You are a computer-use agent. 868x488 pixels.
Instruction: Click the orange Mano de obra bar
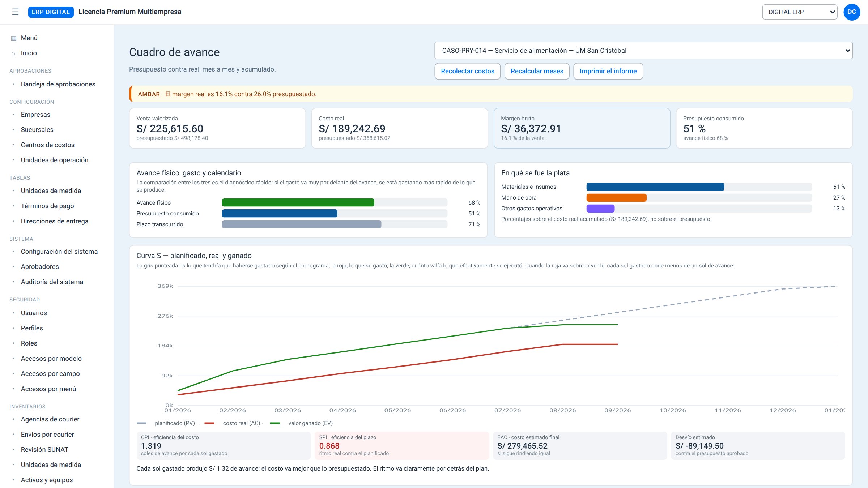[616, 198]
